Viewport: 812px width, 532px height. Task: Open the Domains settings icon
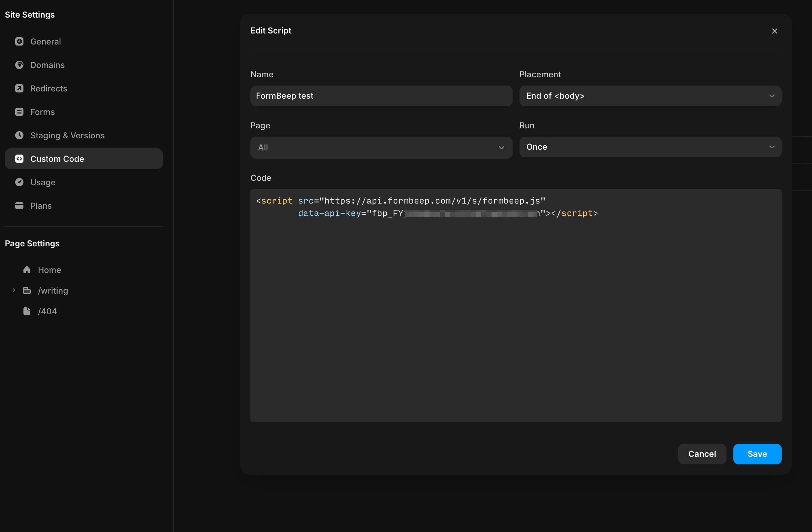pyautogui.click(x=19, y=65)
